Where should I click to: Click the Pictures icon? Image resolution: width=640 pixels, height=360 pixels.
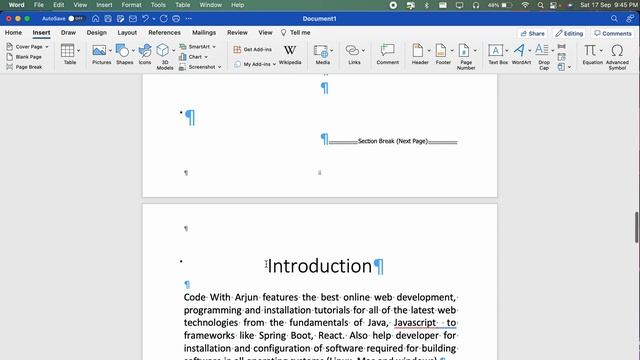[x=99, y=51]
